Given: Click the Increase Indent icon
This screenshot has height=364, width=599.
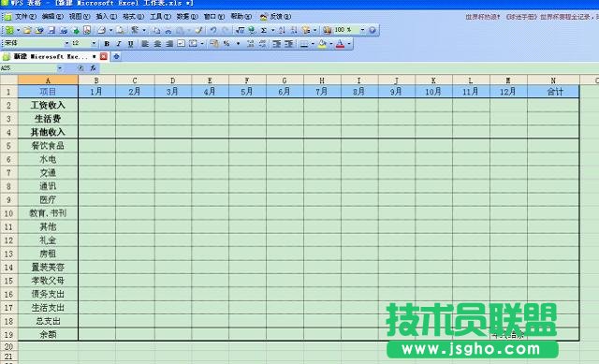Looking at the screenshot, I should tap(289, 44).
